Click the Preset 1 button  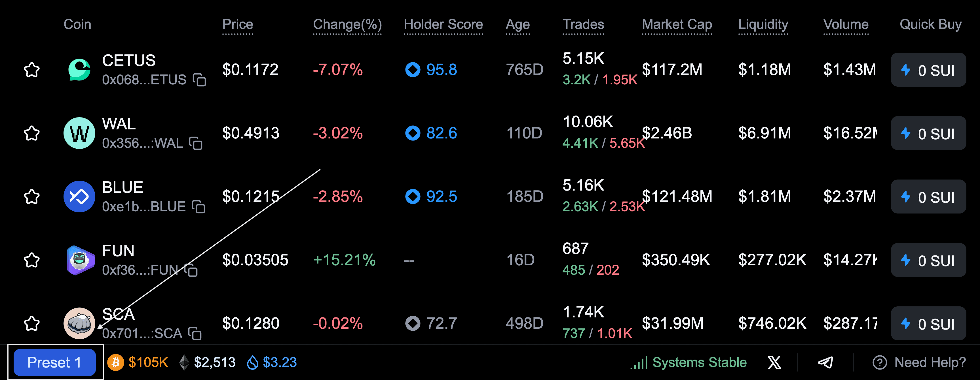click(x=54, y=362)
